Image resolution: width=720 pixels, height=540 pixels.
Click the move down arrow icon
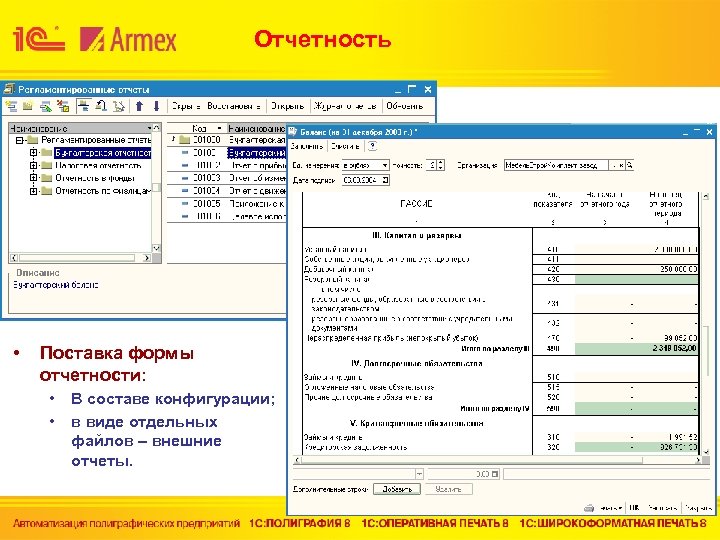pos(156,106)
